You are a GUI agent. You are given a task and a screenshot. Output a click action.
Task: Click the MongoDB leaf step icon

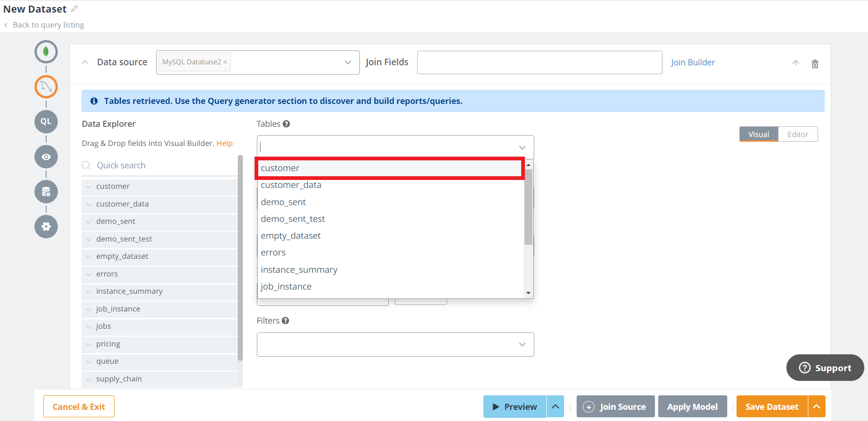pyautogui.click(x=46, y=52)
